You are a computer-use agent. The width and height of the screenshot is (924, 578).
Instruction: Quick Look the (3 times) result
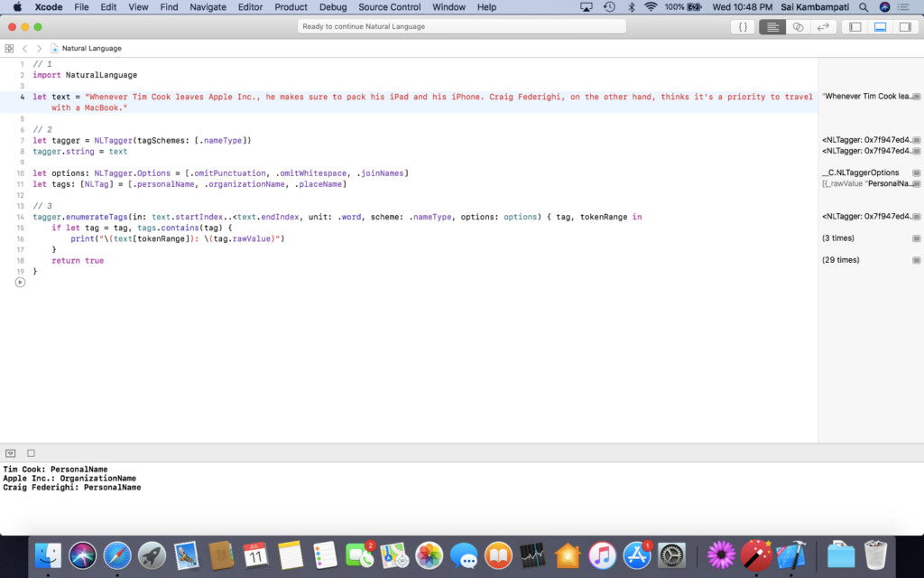tap(917, 238)
